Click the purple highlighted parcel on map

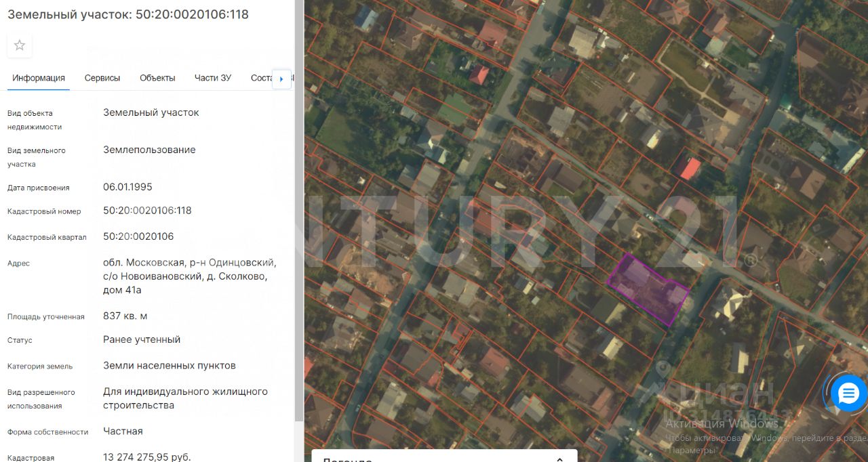648,289
